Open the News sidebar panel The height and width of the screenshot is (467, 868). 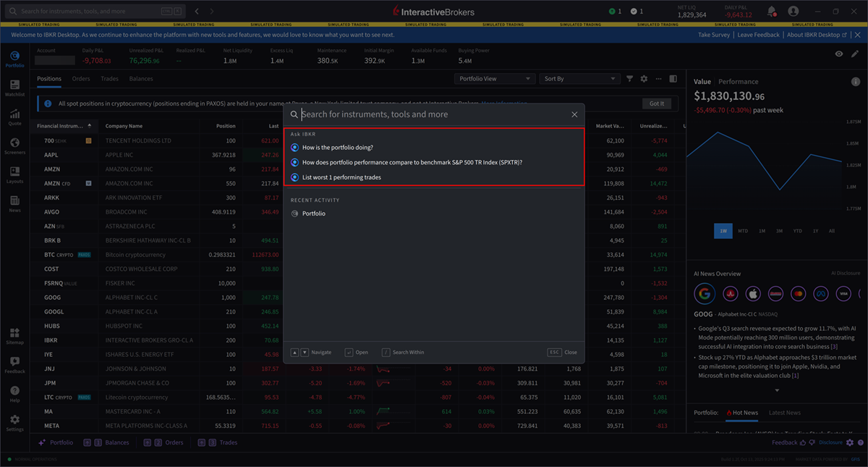pos(14,204)
